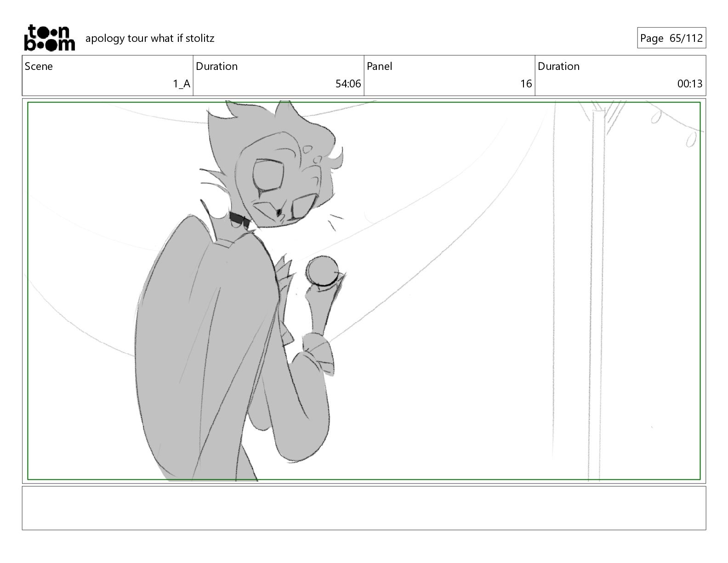Select panel number '16'

pyautogui.click(x=526, y=84)
